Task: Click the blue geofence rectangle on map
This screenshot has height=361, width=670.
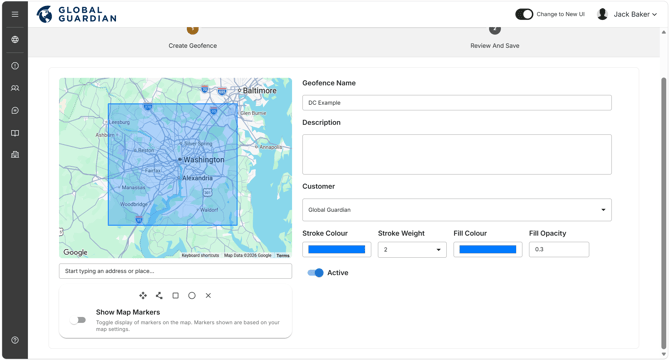Action: [x=173, y=164]
